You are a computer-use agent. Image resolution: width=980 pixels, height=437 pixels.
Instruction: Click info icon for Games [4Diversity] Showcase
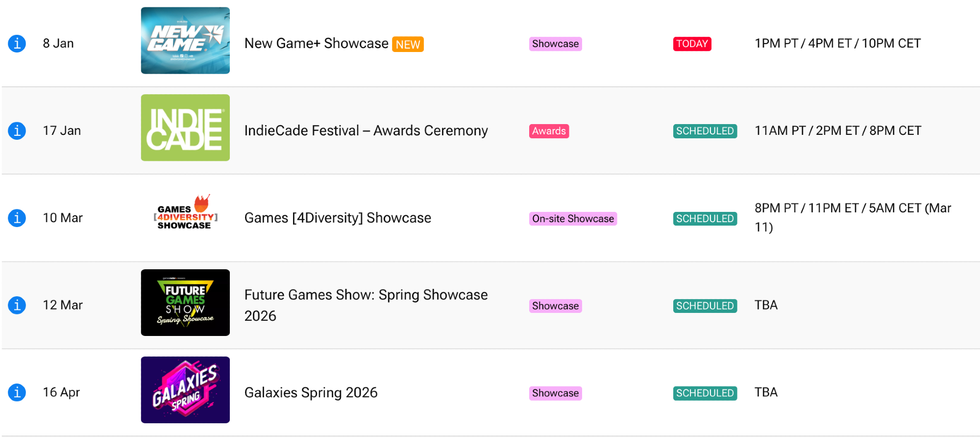pos(17,218)
